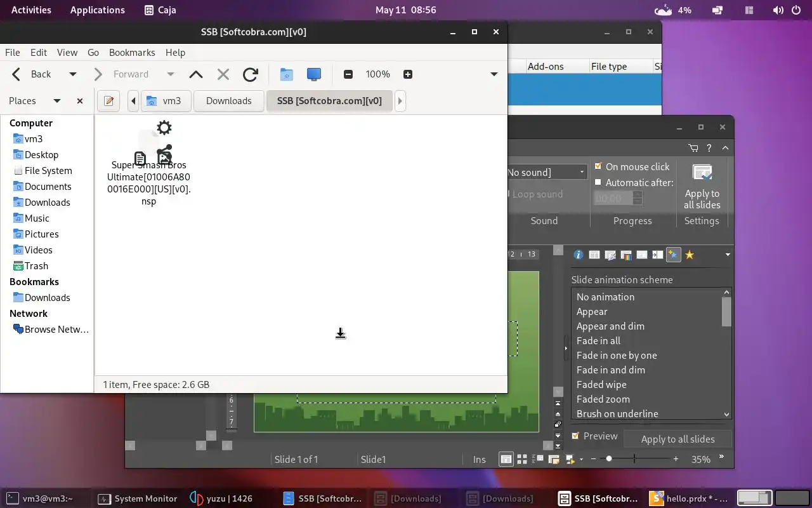This screenshot has height=508, width=812.
Task: Click the zoom minus beside the slider
Action: click(x=593, y=458)
